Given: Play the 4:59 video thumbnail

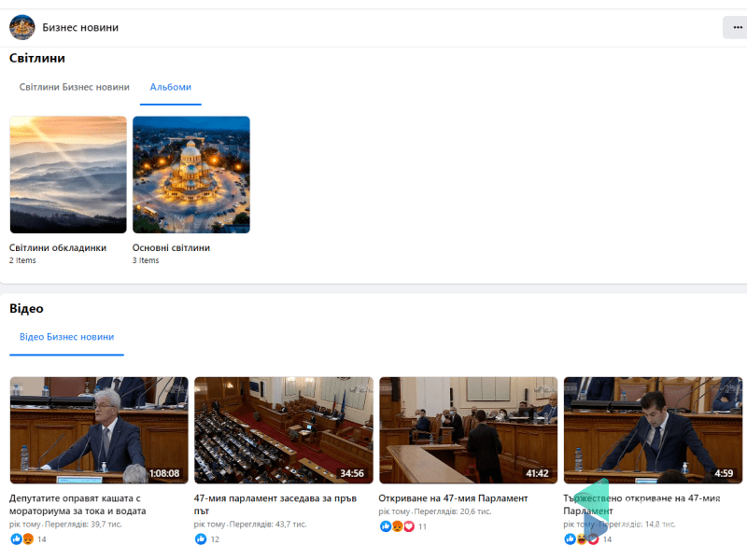Looking at the screenshot, I should [653, 430].
